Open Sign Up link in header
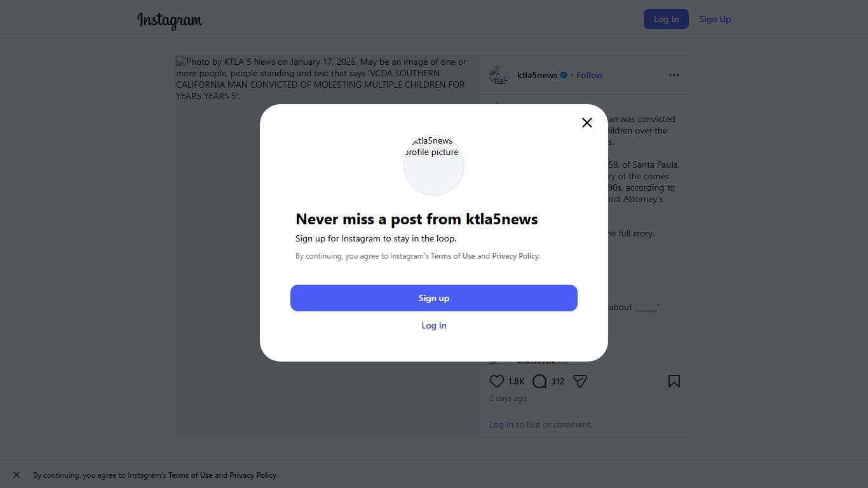This screenshot has width=868, height=488. (715, 19)
